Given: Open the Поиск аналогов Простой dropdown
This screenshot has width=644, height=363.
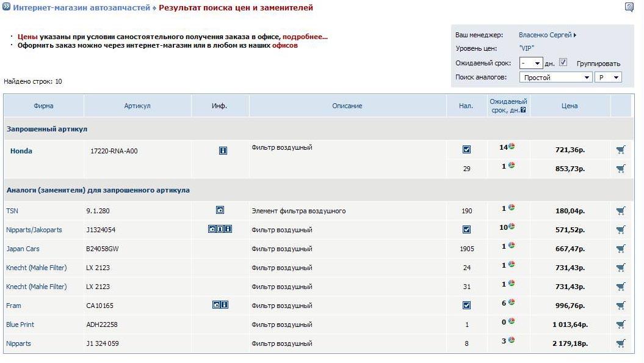Looking at the screenshot, I should click(x=555, y=77).
